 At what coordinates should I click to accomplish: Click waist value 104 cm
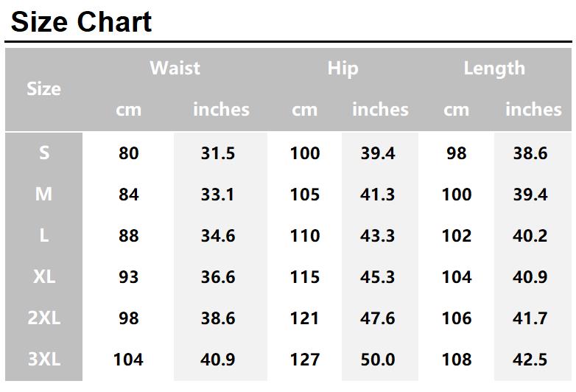[x=128, y=360]
